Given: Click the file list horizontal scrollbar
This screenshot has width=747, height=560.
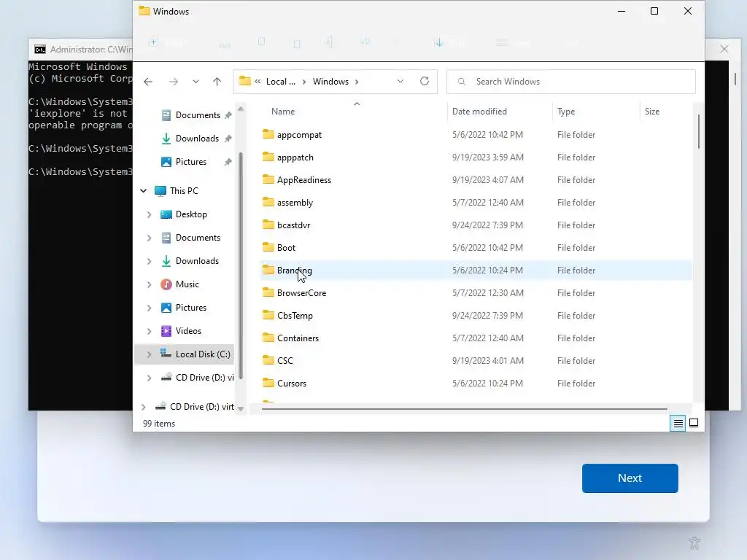Looking at the screenshot, I should tap(465, 408).
